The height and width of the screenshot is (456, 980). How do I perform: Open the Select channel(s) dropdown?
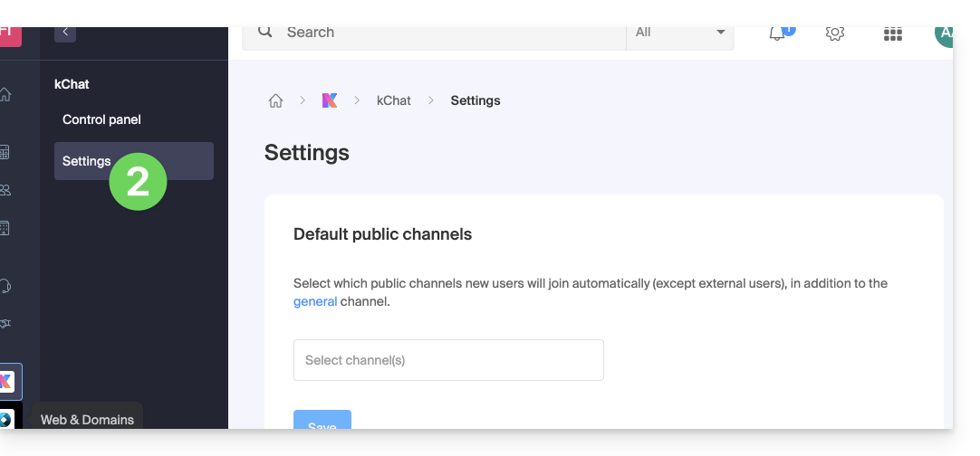[448, 360]
